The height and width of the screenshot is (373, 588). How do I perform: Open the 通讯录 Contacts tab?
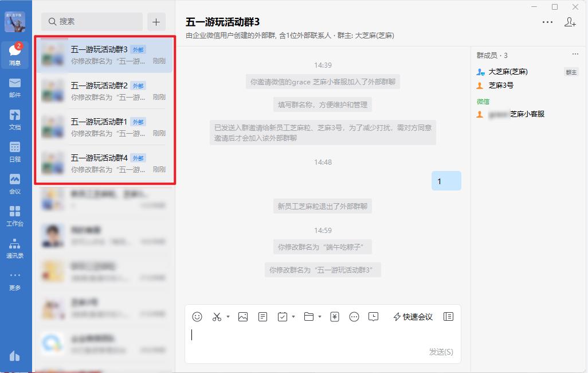tap(15, 248)
